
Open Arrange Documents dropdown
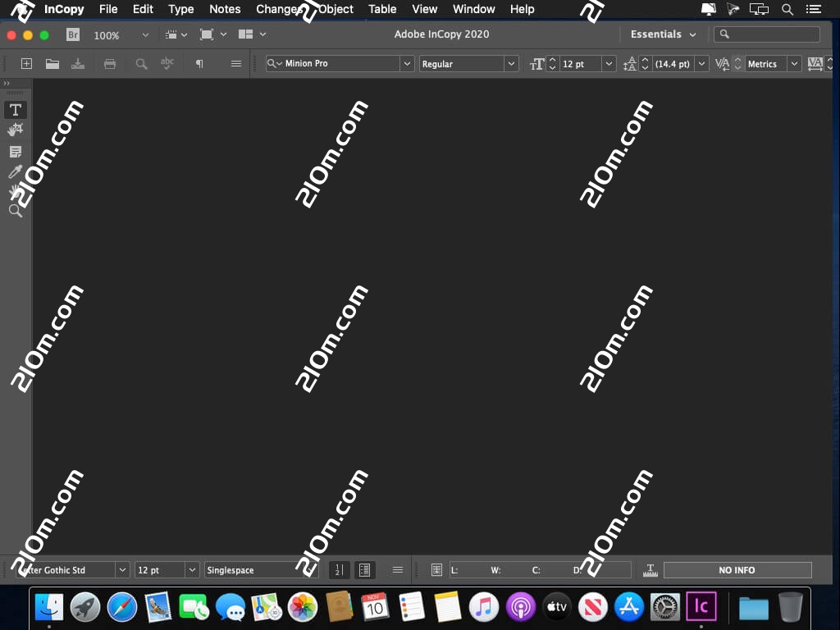tap(252, 34)
